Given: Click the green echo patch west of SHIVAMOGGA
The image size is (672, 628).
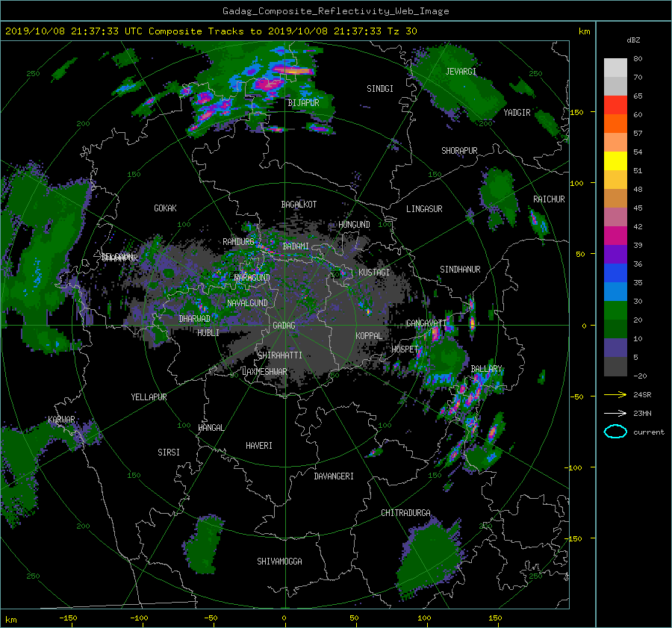Looking at the screenshot, I should pyautogui.click(x=205, y=545).
